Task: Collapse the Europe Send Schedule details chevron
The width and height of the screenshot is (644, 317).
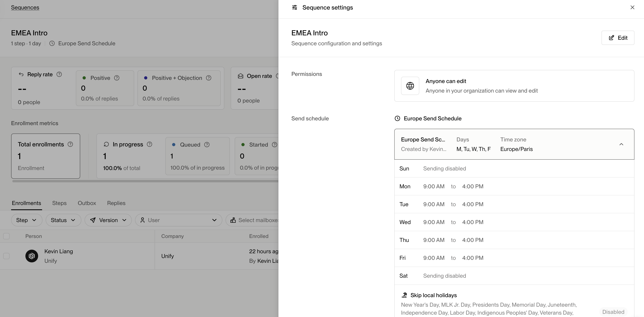Action: [621, 144]
